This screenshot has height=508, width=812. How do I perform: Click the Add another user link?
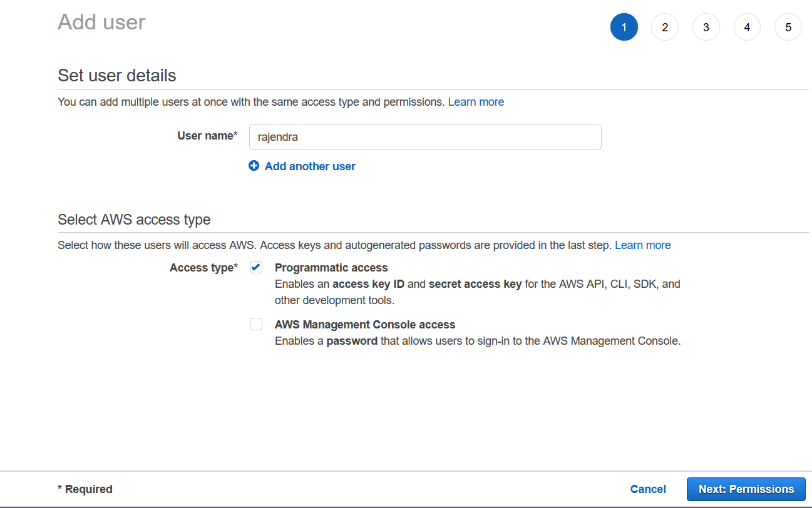(310, 166)
